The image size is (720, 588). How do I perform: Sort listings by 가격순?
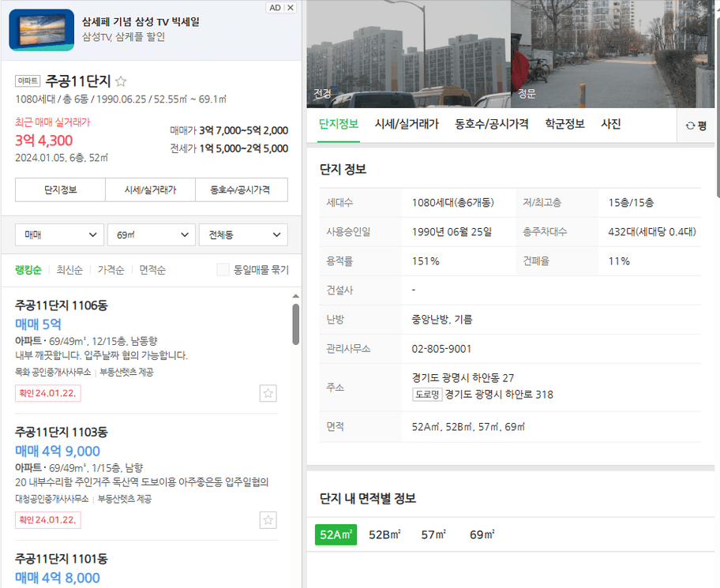[x=111, y=270]
